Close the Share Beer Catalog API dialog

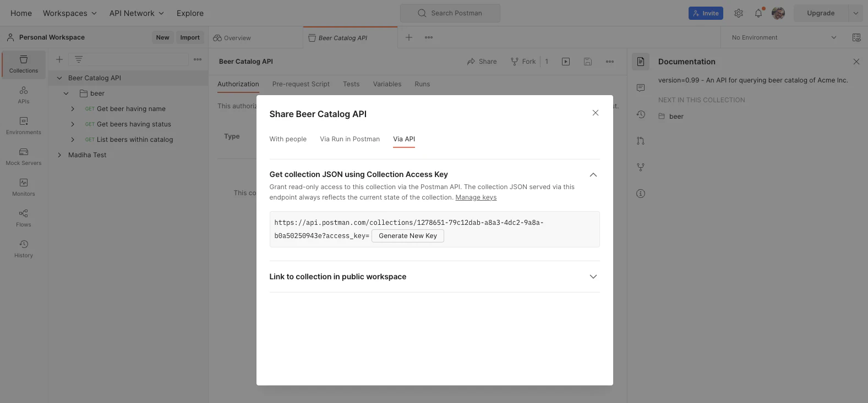pos(595,113)
